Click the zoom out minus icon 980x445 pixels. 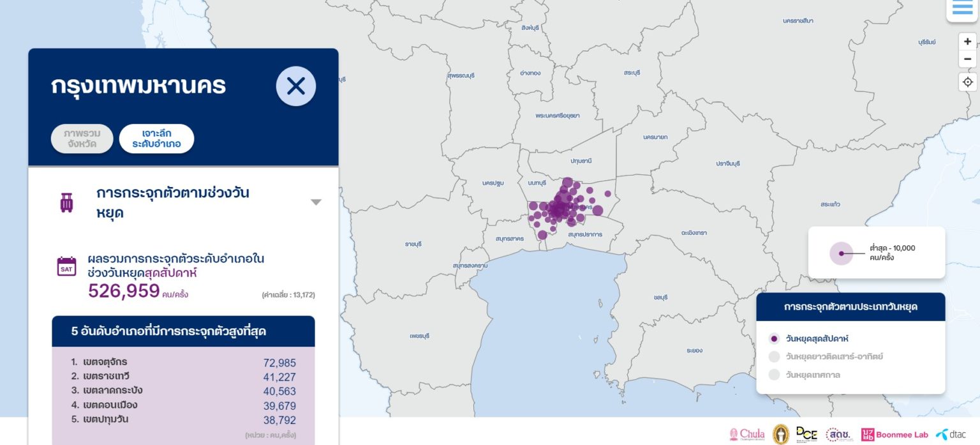pos(967,60)
